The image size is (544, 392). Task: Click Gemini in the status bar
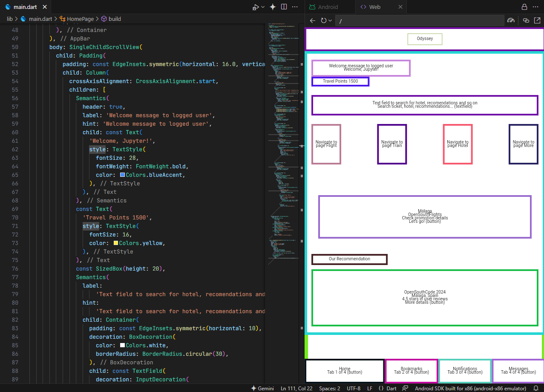pyautogui.click(x=262, y=388)
